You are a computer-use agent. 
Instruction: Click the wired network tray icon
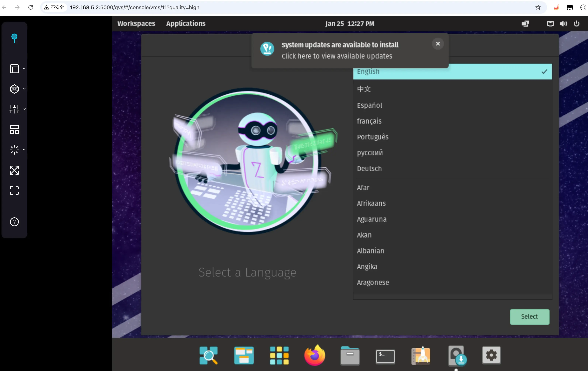point(550,23)
